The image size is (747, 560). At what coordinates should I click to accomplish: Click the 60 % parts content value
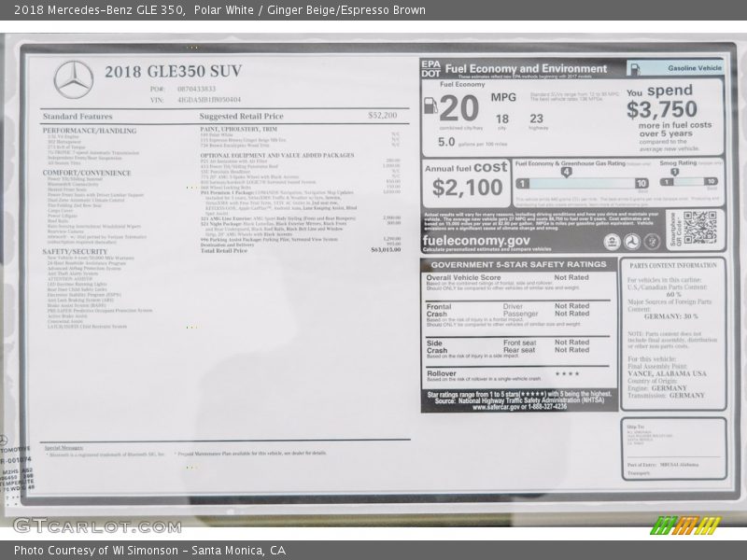[x=673, y=295]
